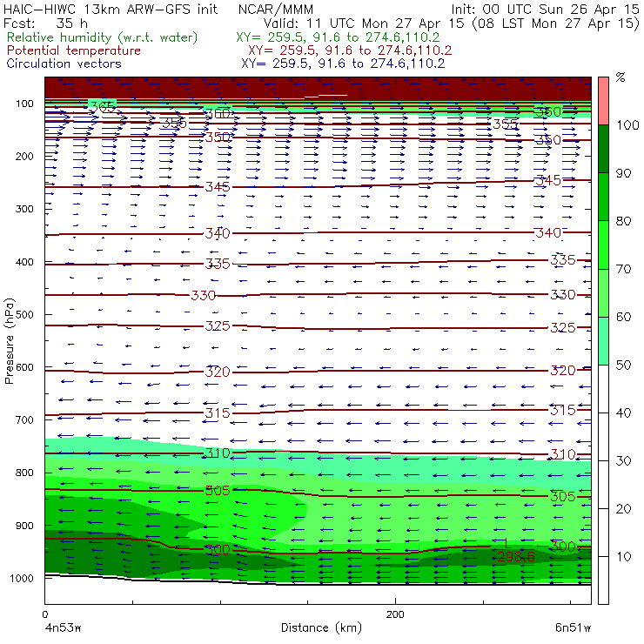Click the '0' distance axis tick label
Viewport: 644px width, 644px height.
44,614
